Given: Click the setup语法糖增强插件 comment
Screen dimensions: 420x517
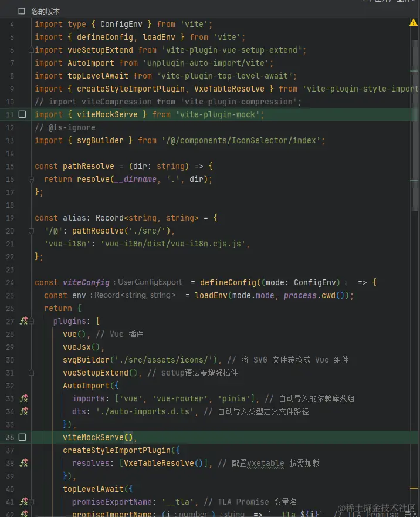Looking at the screenshot, I should point(193,373).
